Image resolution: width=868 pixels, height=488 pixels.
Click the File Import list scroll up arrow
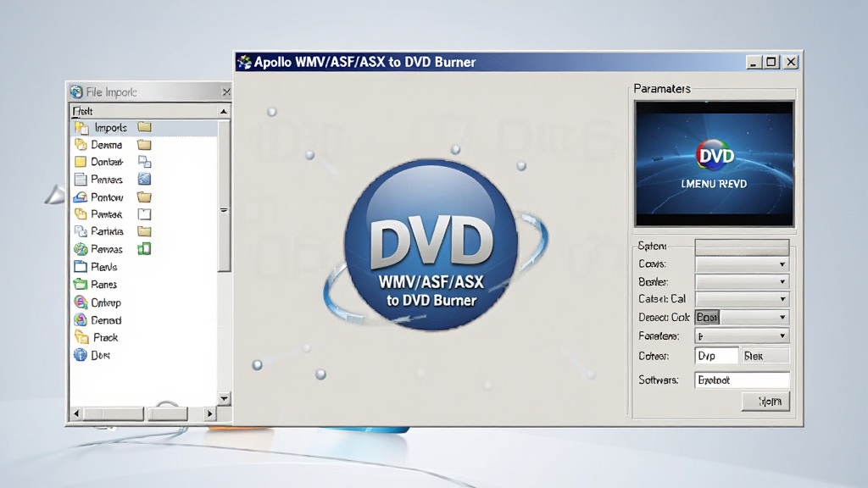(x=224, y=111)
